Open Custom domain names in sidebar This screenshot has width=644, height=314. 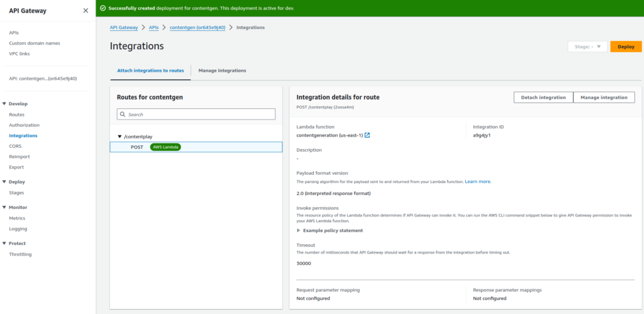coord(35,43)
